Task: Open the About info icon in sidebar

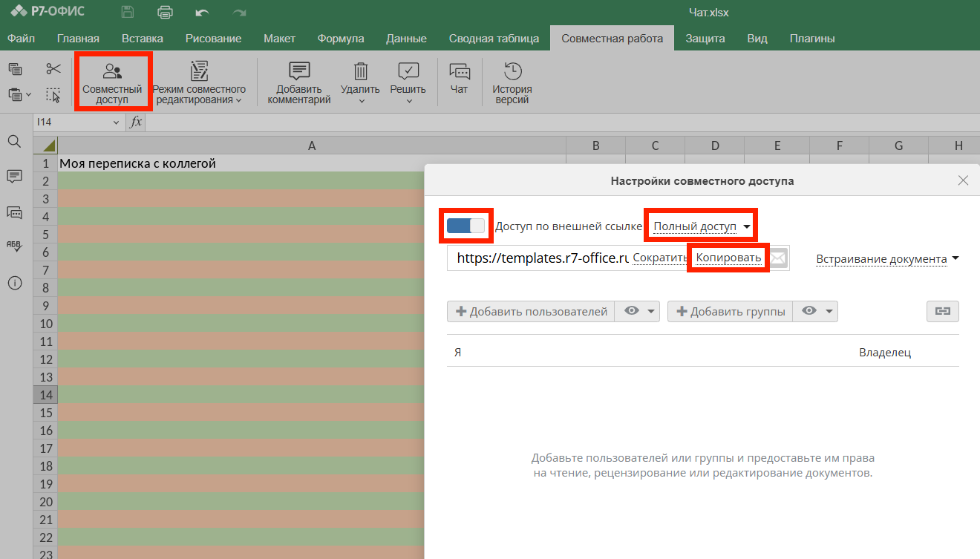Action: pyautogui.click(x=14, y=284)
